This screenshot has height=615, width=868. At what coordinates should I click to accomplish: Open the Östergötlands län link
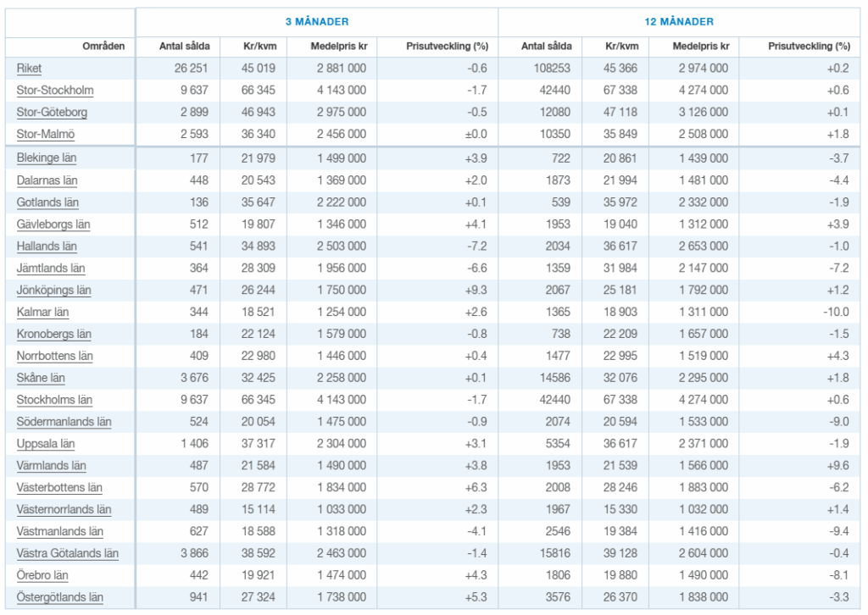point(59,598)
